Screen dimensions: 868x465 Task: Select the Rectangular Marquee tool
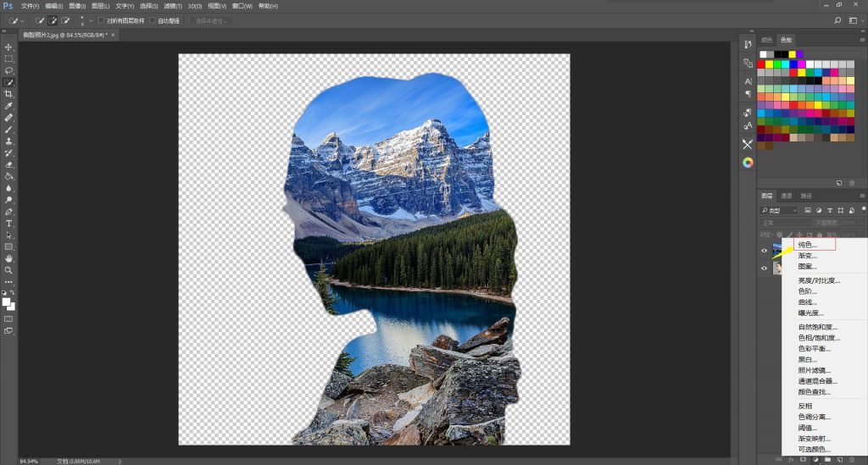9,58
